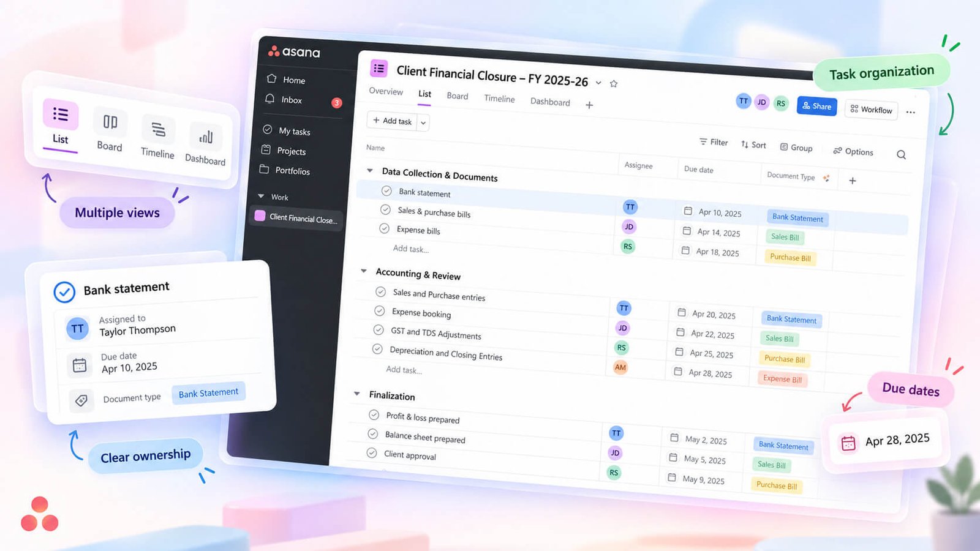Select List icon in the Multiple views card

(61, 114)
